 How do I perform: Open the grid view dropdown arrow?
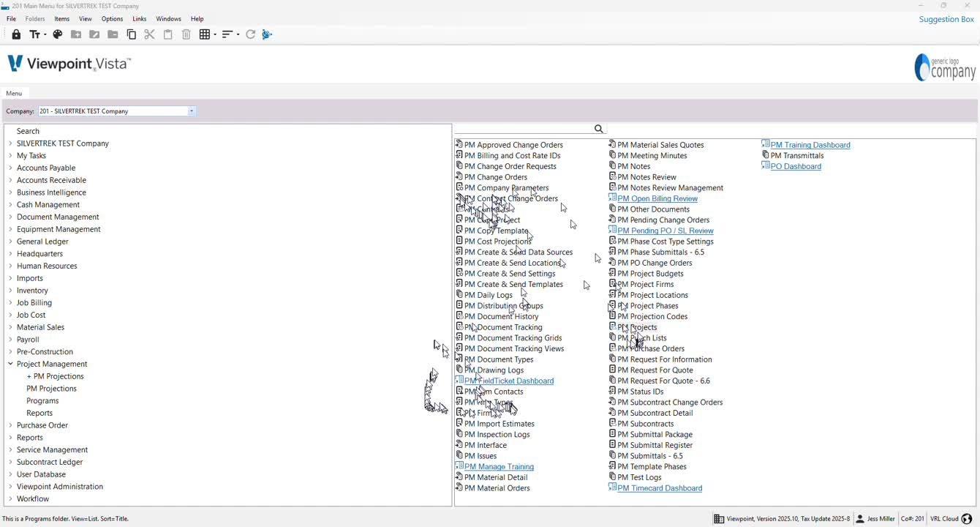click(214, 34)
